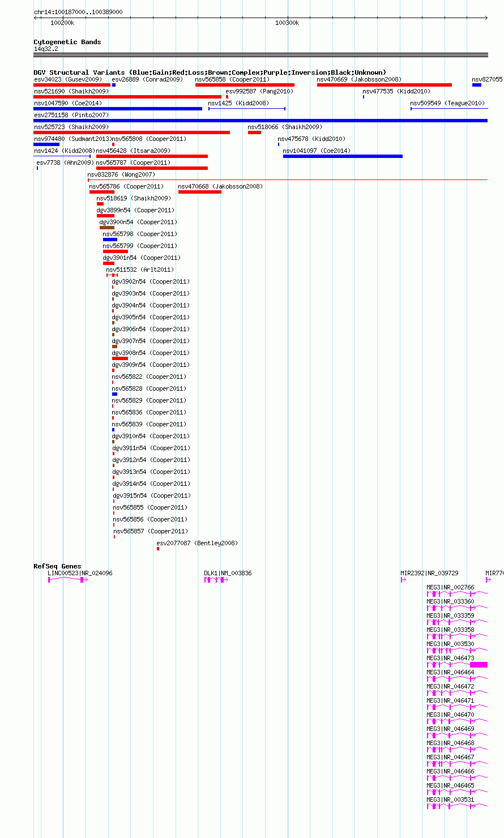Screen dimensions: 504x838
Task: Click the 100200k ruler position label
Action: [x=62, y=23]
